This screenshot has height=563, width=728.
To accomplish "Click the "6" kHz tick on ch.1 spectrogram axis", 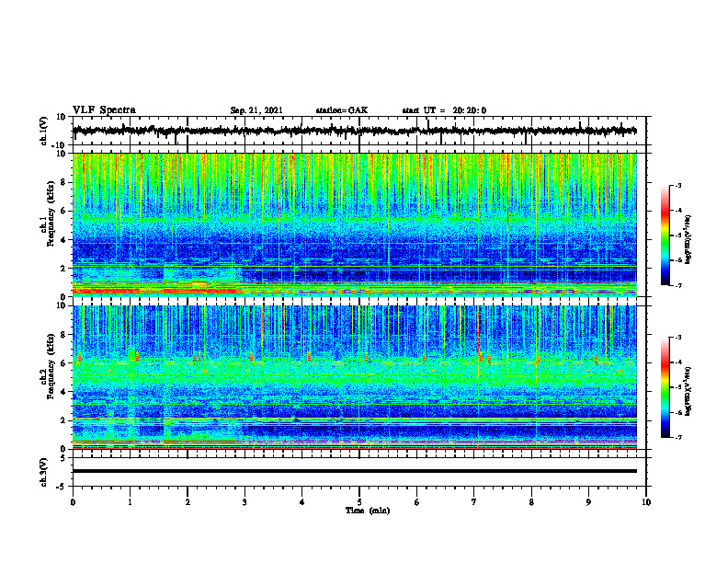I will click(x=63, y=211).
